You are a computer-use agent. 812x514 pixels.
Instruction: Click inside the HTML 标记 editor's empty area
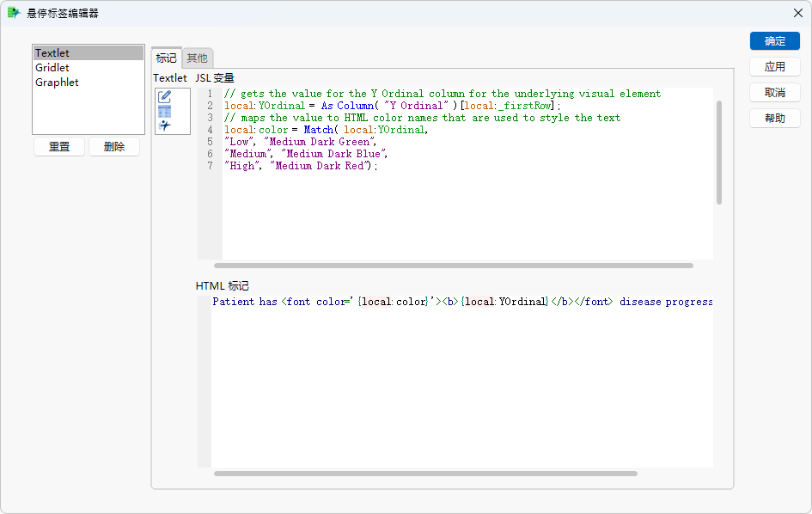point(462,389)
